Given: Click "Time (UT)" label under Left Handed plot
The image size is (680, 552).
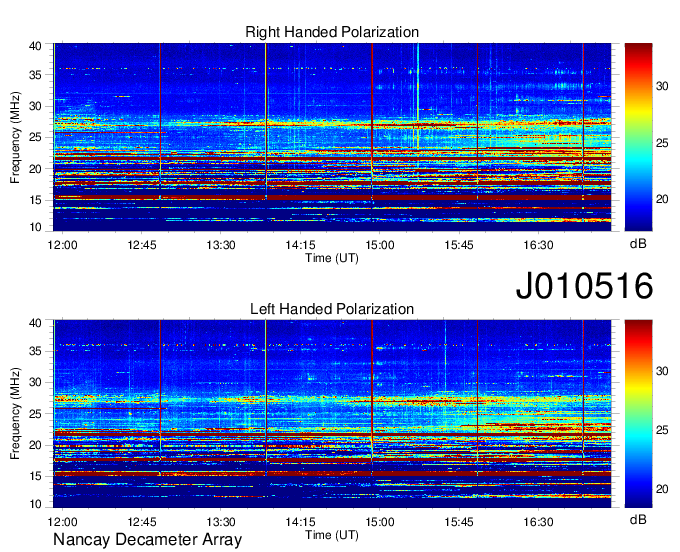Looking at the screenshot, I should (332, 535).
